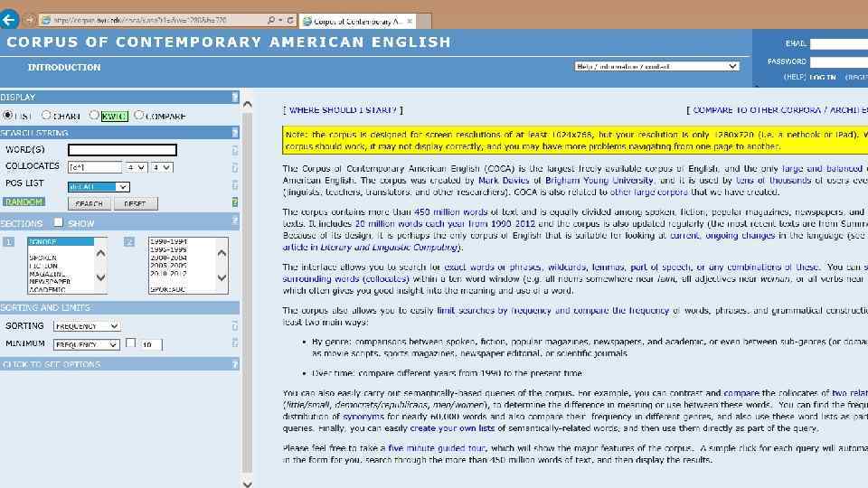This screenshot has height=488, width=868.
Task: Select the KWIC display radio button
Action: point(94,115)
